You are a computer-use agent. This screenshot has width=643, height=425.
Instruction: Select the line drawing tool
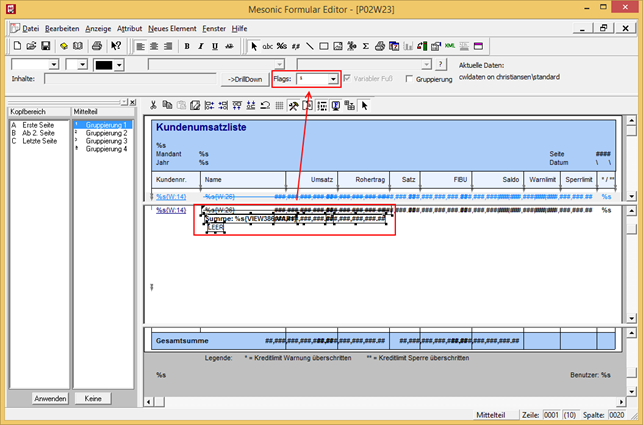point(309,46)
